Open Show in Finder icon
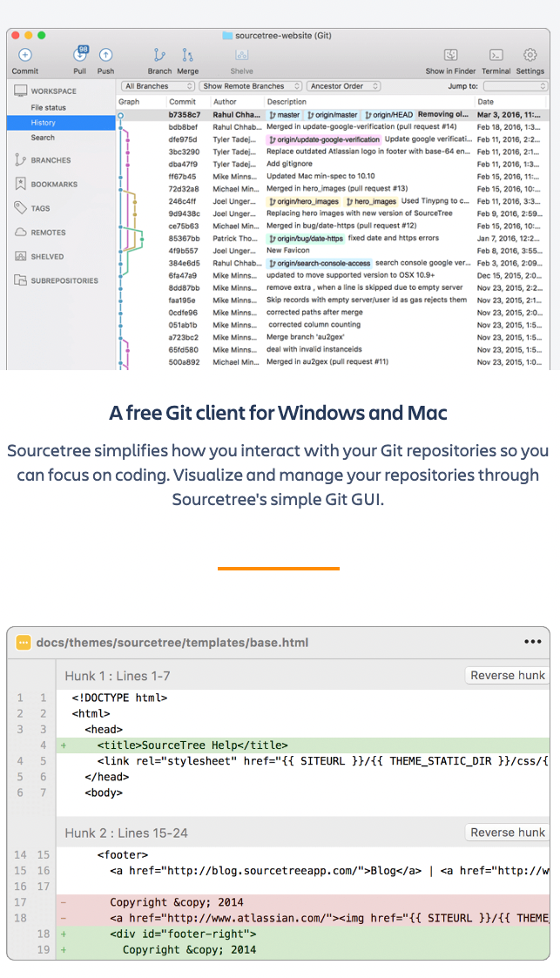 coord(450,56)
